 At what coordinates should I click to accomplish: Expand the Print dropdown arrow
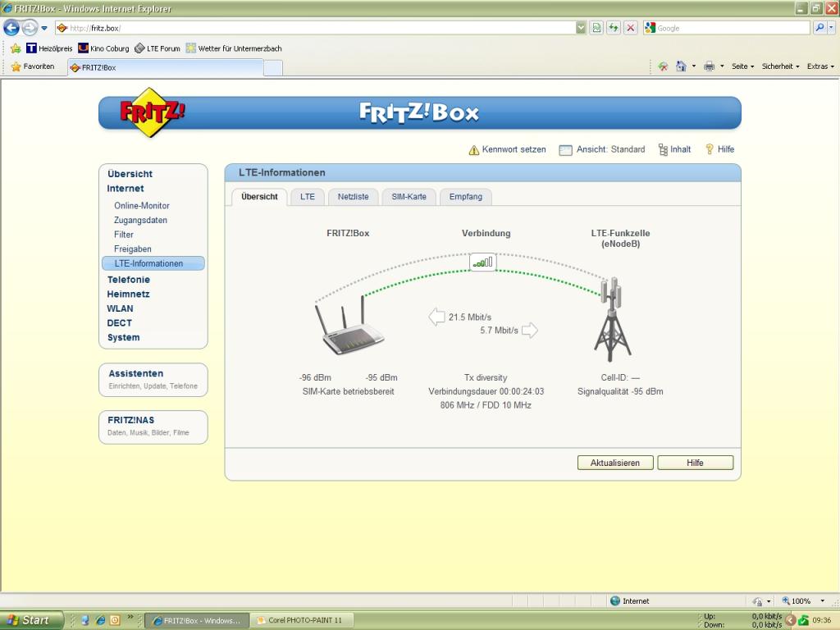tap(722, 66)
